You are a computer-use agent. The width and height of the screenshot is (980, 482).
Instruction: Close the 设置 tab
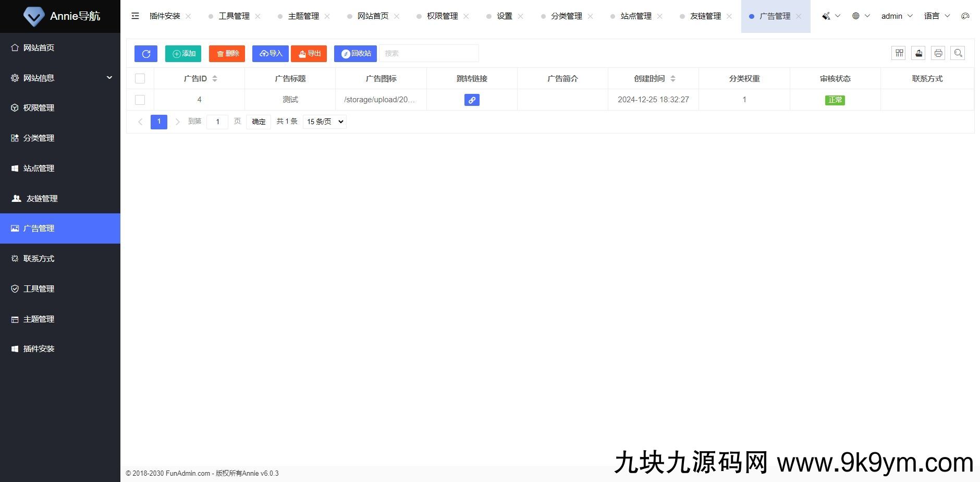tap(520, 16)
